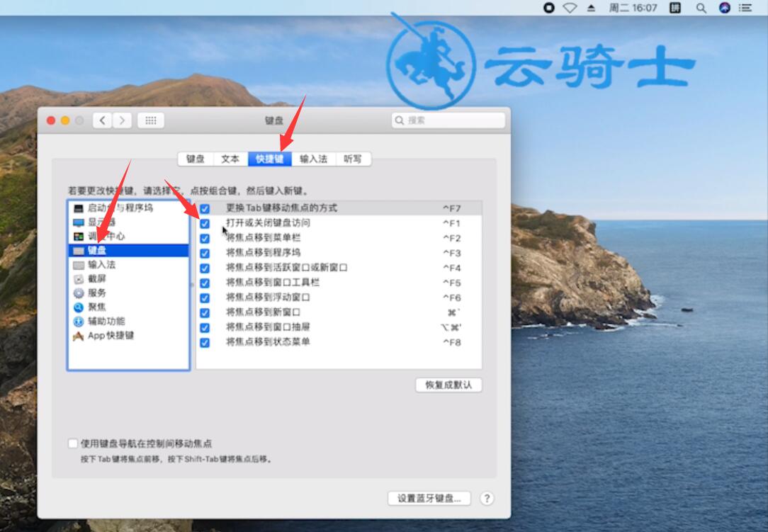
Task: Click menu bar clock 周二 16:07
Action: coord(633,8)
